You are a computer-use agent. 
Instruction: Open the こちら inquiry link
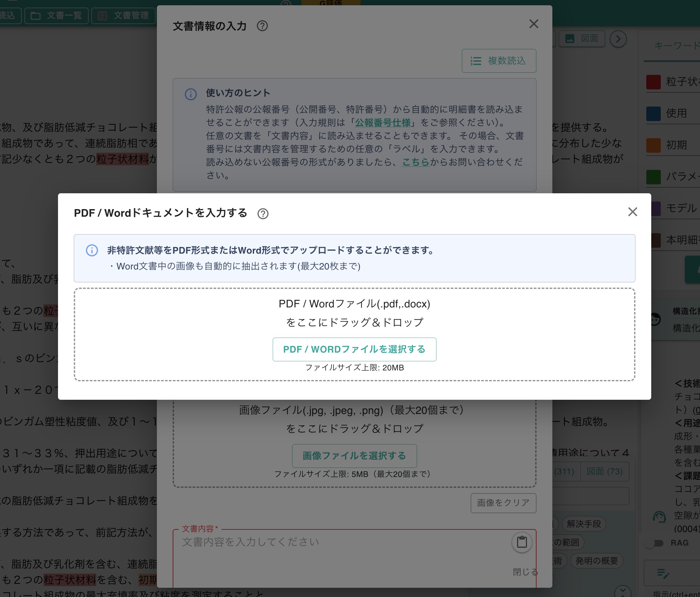(x=416, y=162)
